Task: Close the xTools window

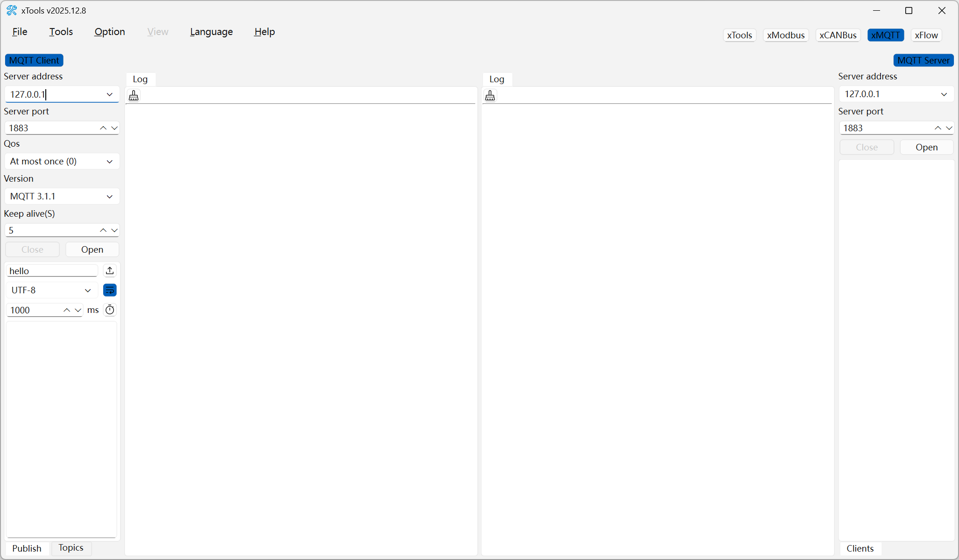Action: coord(942,10)
